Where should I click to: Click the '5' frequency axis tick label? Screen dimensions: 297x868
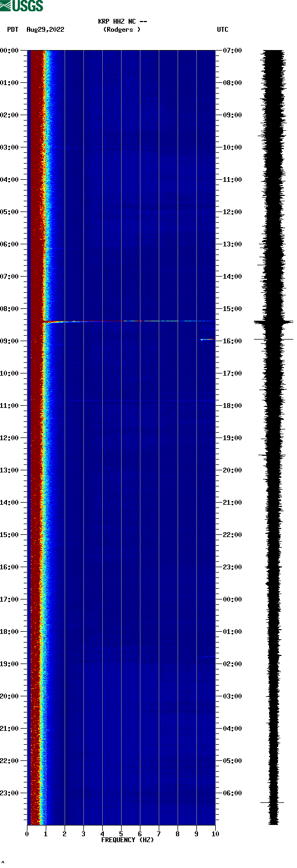pos(121,834)
